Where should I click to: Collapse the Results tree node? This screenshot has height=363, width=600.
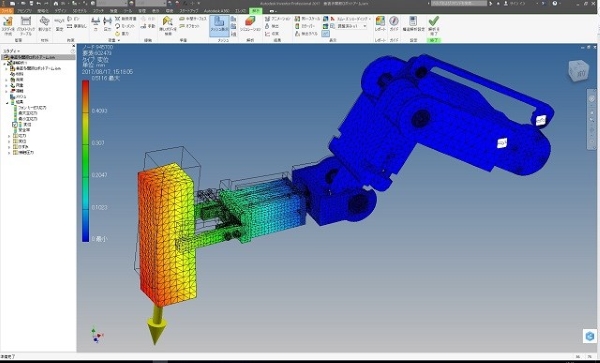coord(7,103)
